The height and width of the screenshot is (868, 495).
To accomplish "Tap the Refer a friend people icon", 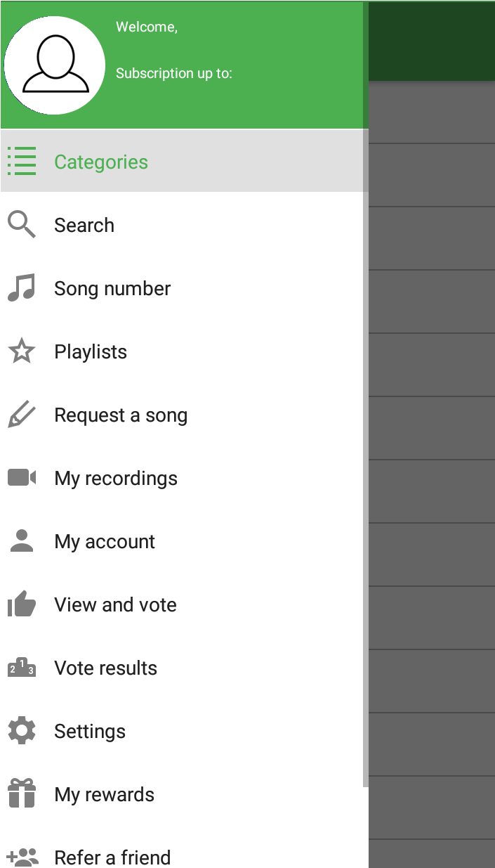I will [x=22, y=857].
